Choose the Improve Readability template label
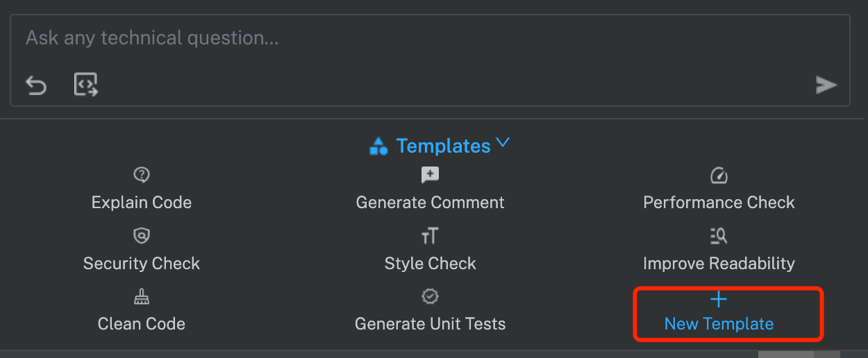 [x=719, y=264]
